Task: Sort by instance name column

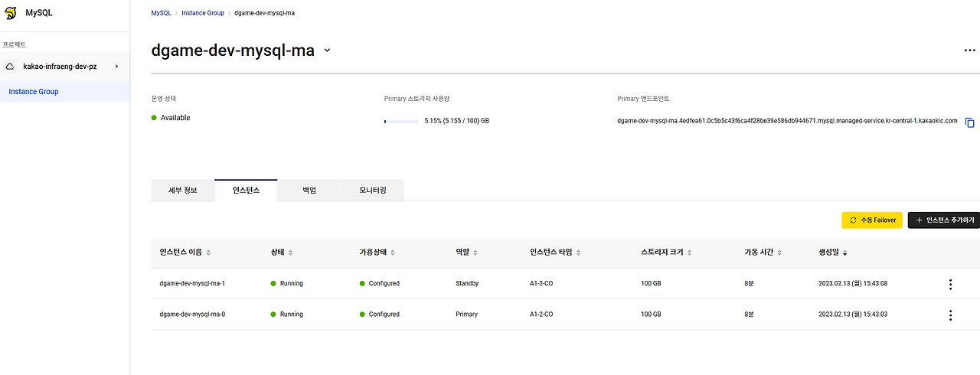Action: [x=208, y=253]
